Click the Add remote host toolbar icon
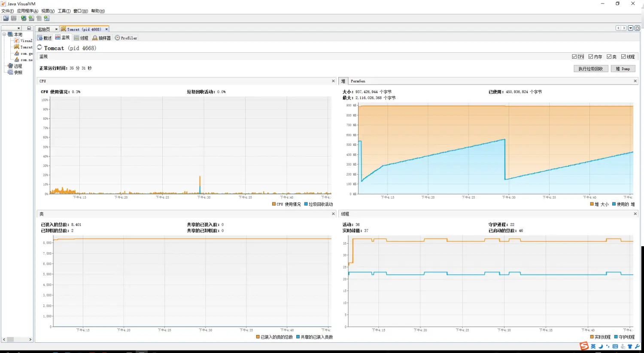 (x=24, y=18)
